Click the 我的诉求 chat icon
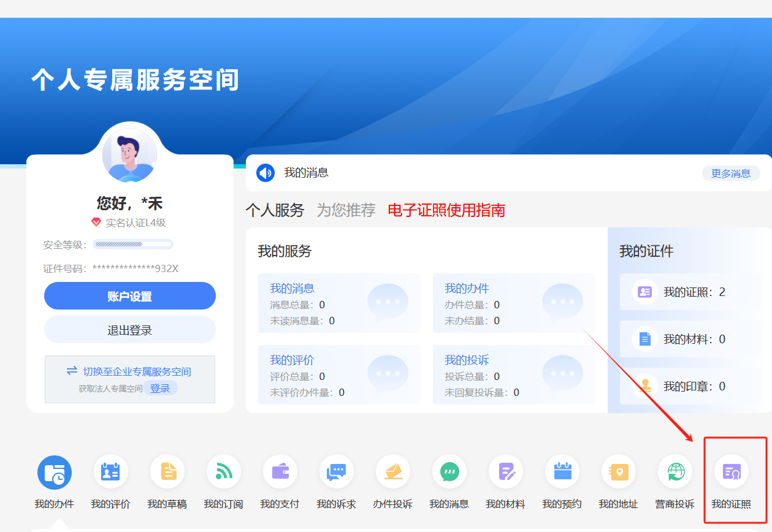 tap(337, 472)
